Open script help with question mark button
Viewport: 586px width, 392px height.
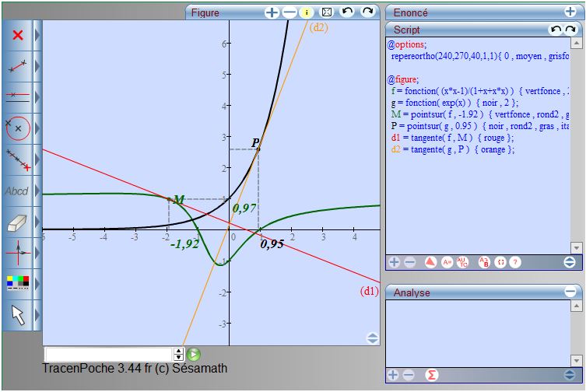(x=515, y=262)
